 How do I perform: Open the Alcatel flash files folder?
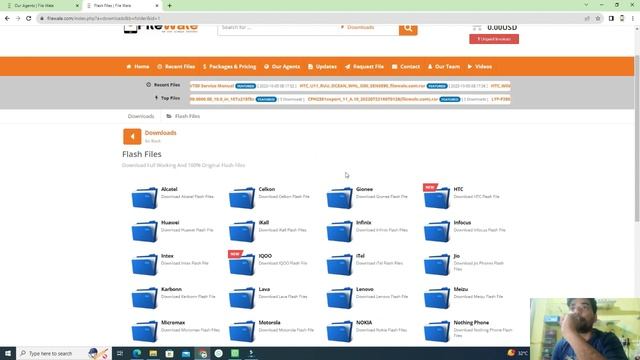click(x=144, y=198)
